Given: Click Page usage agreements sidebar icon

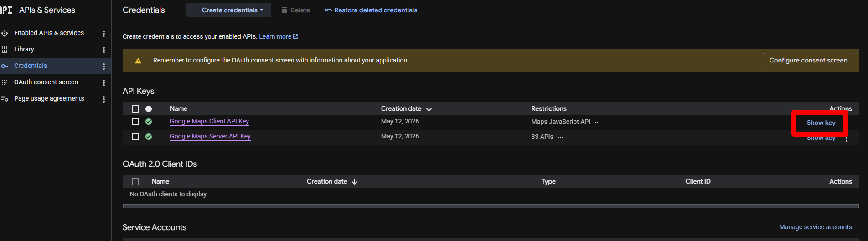Looking at the screenshot, I should [x=5, y=99].
